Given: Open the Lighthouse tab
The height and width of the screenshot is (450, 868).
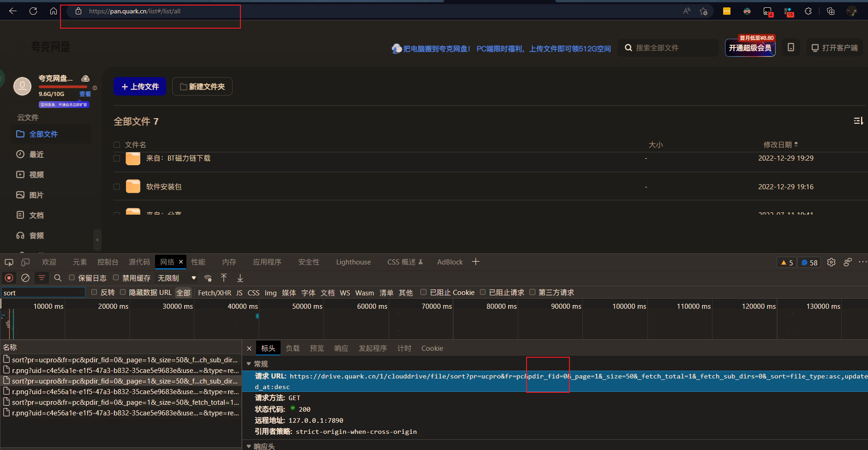Looking at the screenshot, I should click(x=353, y=262).
